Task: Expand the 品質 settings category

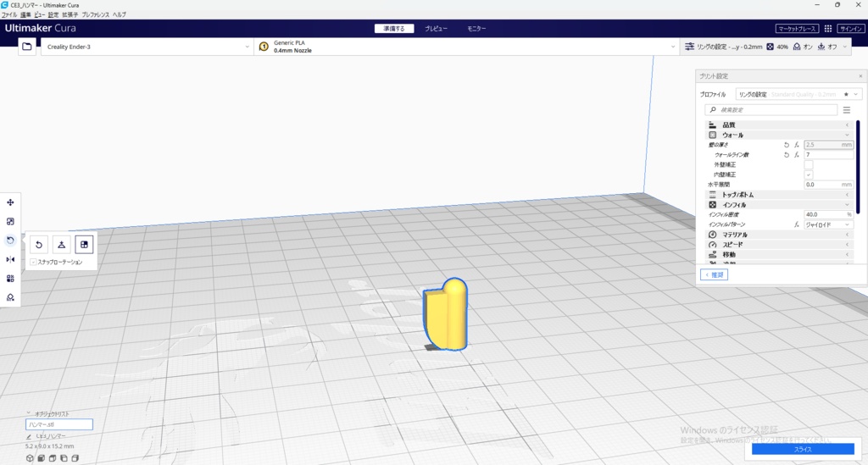Action: pyautogui.click(x=780, y=125)
